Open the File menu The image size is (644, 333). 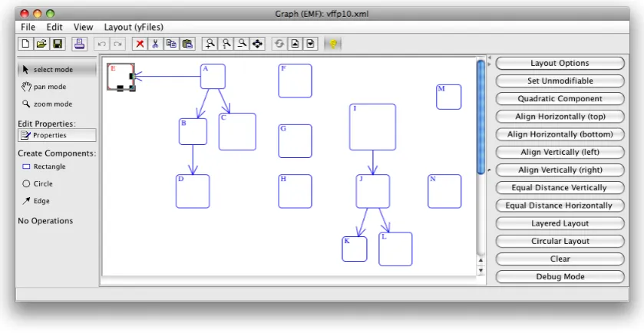28,27
